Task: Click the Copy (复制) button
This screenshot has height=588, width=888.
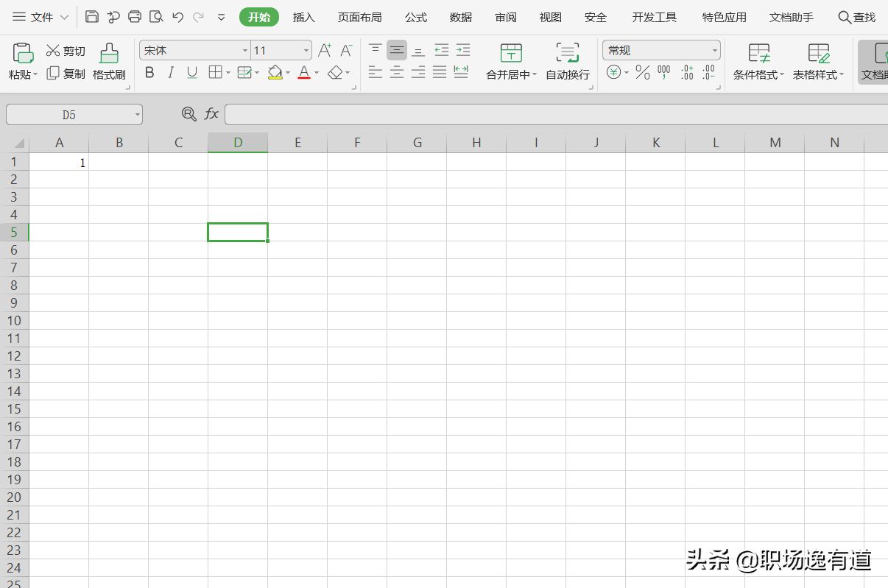Action: pos(66,74)
